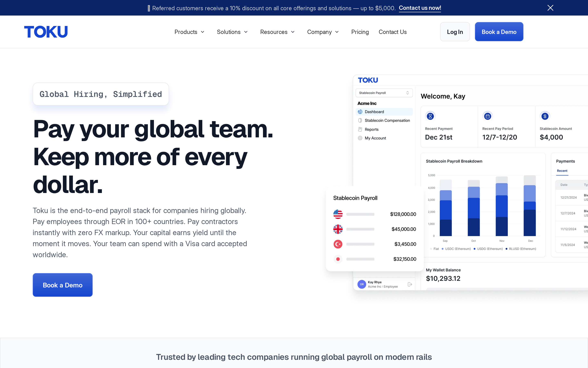The image size is (588, 368).
Task: Select Stablecoin Compensation in sidebar
Action: coord(384,120)
